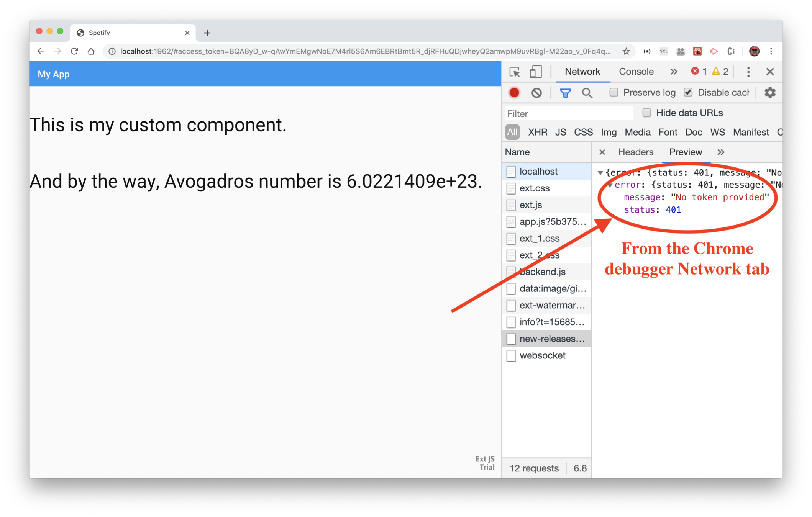Open network settings gear icon

click(x=770, y=93)
